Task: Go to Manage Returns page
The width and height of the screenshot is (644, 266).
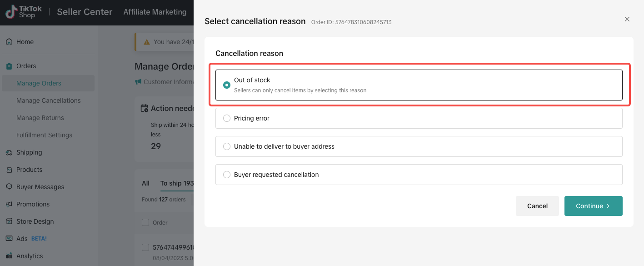Action: click(x=40, y=118)
